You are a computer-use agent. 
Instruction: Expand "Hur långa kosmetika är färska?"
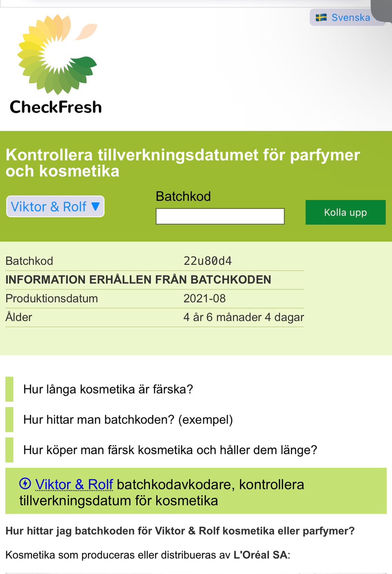(108, 389)
